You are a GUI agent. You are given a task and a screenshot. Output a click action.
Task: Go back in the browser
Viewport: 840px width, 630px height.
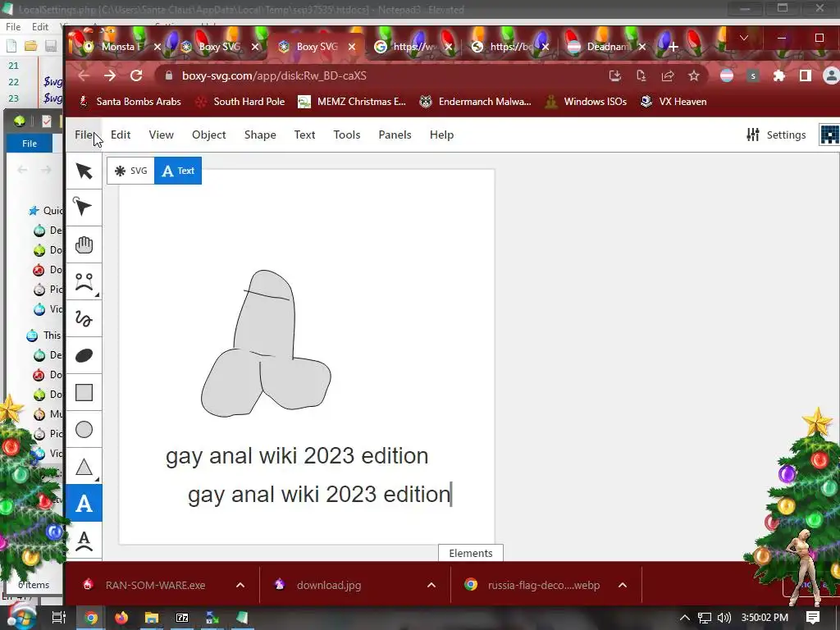pos(84,75)
